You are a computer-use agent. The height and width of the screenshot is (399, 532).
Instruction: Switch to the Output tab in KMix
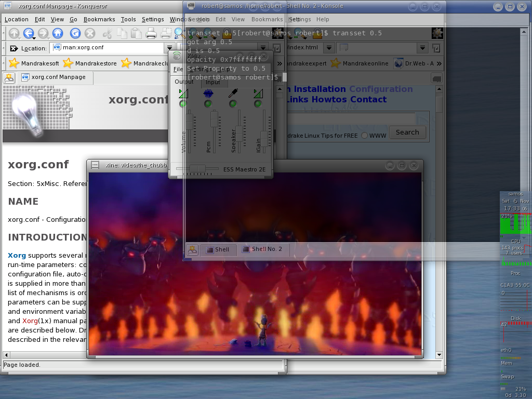[x=184, y=82]
